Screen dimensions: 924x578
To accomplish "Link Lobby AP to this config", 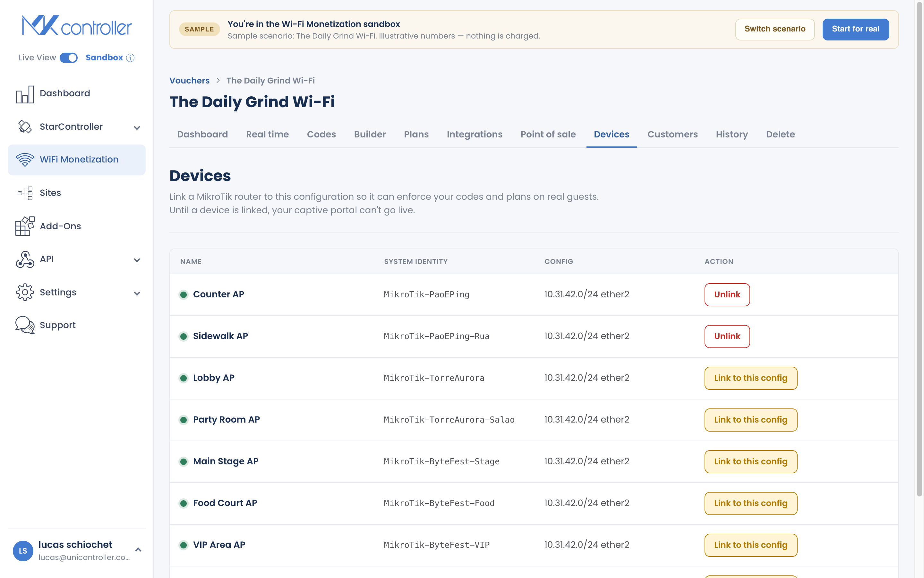I will click(x=751, y=378).
